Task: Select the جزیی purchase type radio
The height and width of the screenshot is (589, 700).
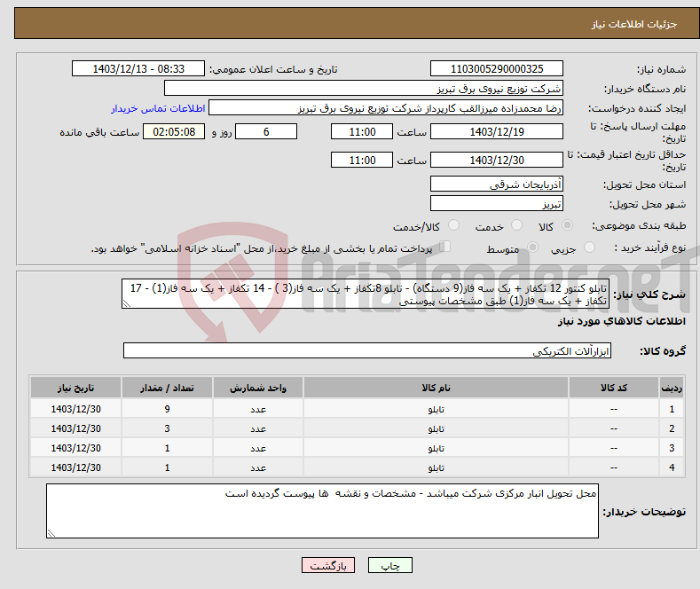Action: point(589,247)
